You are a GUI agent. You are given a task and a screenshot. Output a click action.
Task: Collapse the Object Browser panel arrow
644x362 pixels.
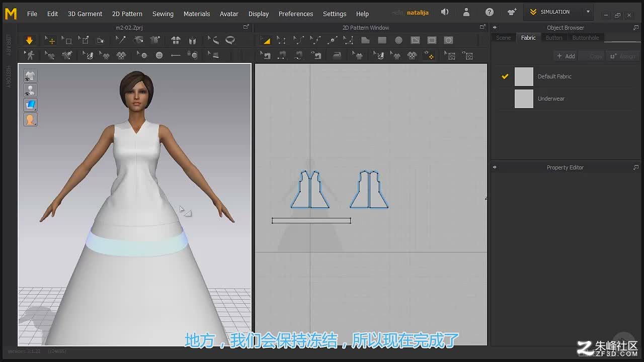coord(495,28)
